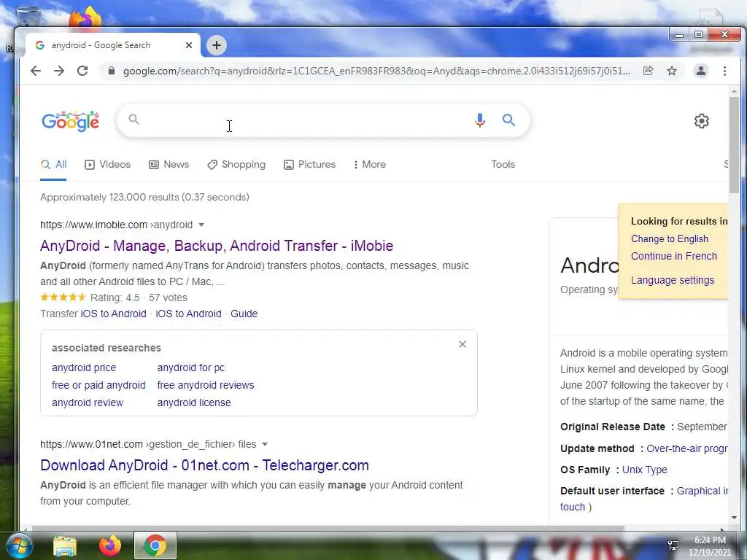This screenshot has height=560, width=747.
Task: Open Google settings gear
Action: click(x=701, y=121)
